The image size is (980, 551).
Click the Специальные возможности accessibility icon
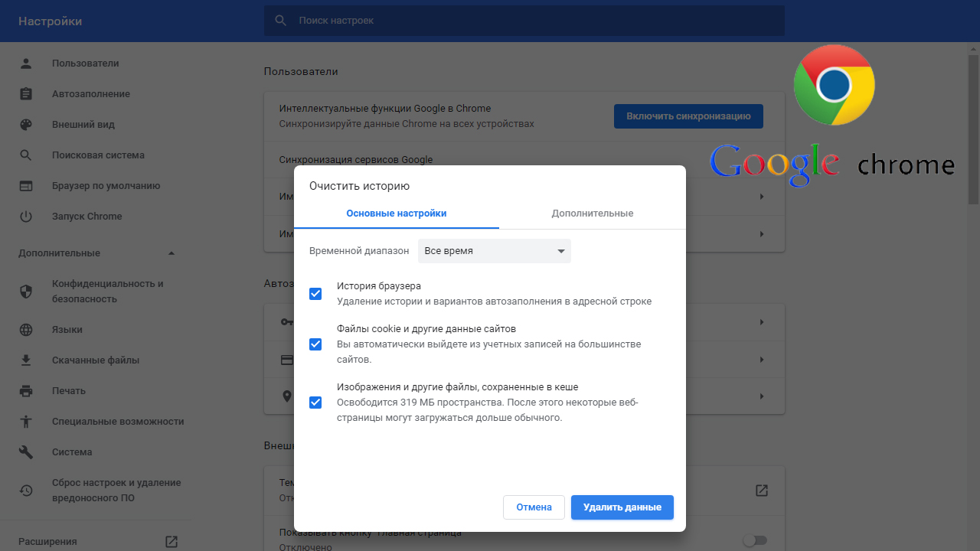pyautogui.click(x=26, y=422)
